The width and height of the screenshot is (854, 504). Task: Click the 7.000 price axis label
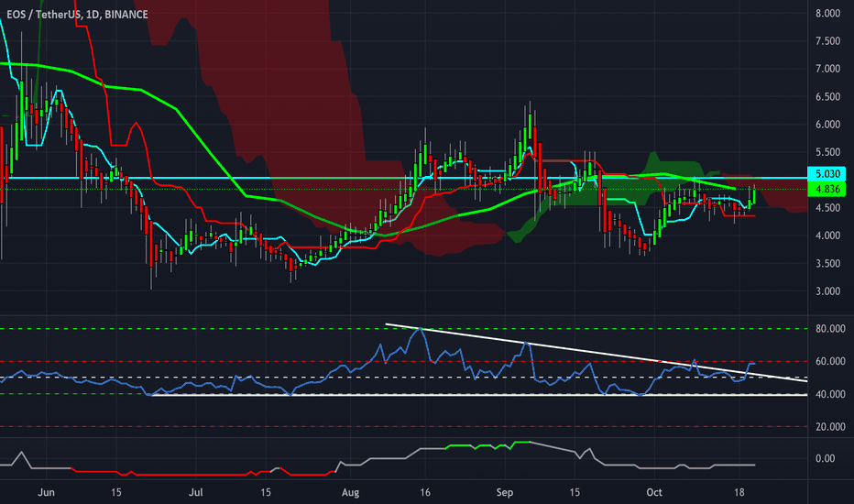click(x=827, y=69)
